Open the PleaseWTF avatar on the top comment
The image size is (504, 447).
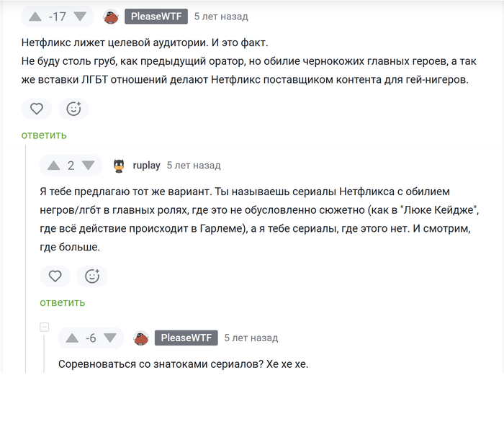click(111, 17)
